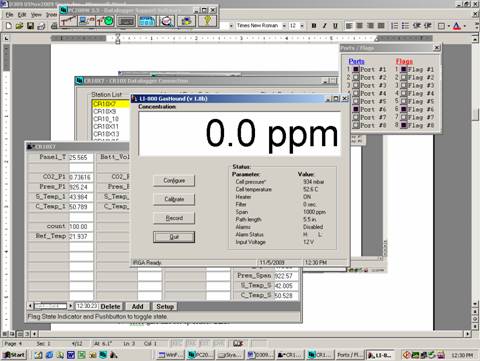480x361 pixels.
Task: Click the Font Color A icon
Action: 457,26
